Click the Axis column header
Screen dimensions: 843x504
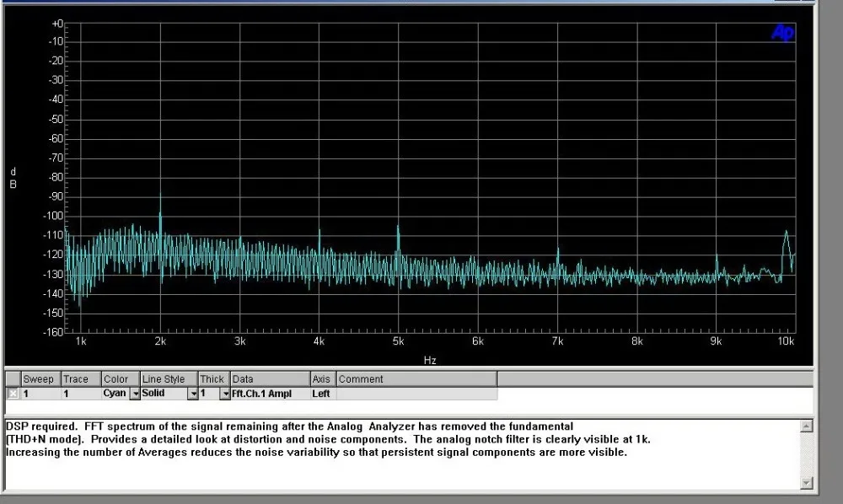pyautogui.click(x=324, y=378)
